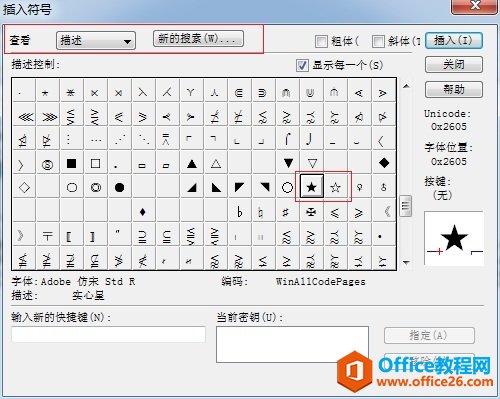Choose the music sharp symbol
Viewport: 500px width, 399px height.
coord(285,212)
